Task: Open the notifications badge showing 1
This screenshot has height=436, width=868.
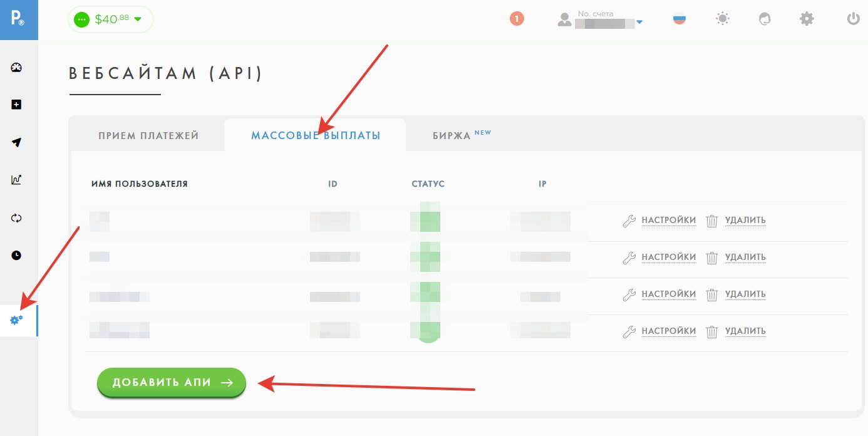Action: click(517, 19)
